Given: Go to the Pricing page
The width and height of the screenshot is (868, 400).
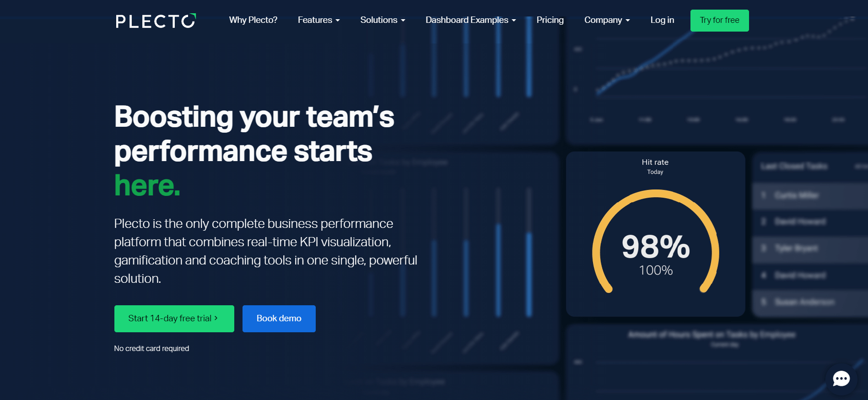Looking at the screenshot, I should click(x=550, y=20).
